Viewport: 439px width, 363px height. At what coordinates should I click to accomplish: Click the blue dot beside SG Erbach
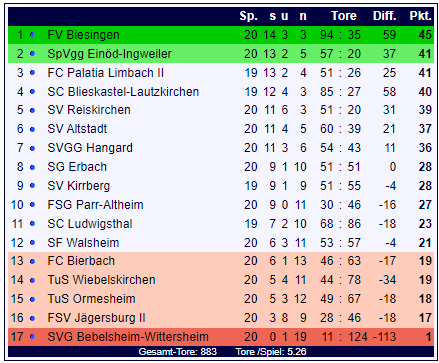point(32,167)
